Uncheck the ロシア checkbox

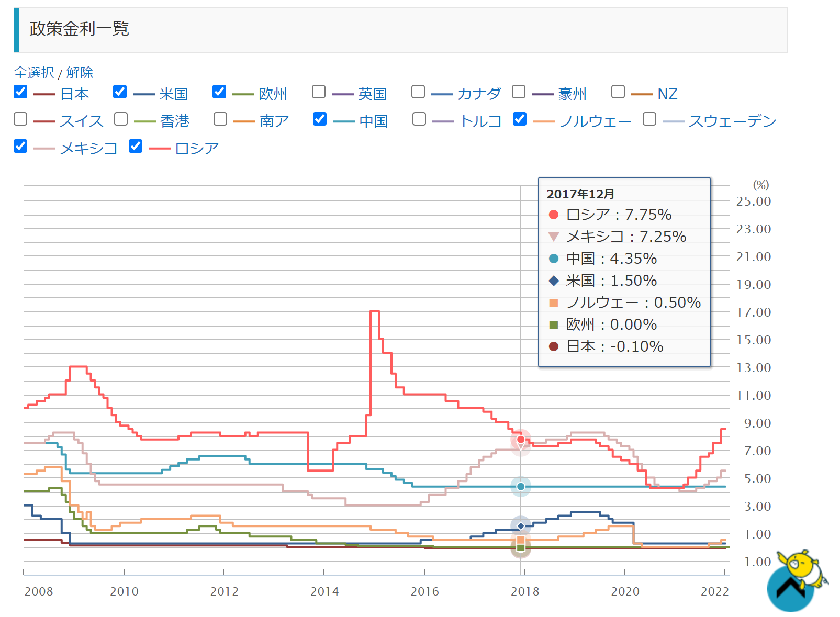tap(136, 146)
